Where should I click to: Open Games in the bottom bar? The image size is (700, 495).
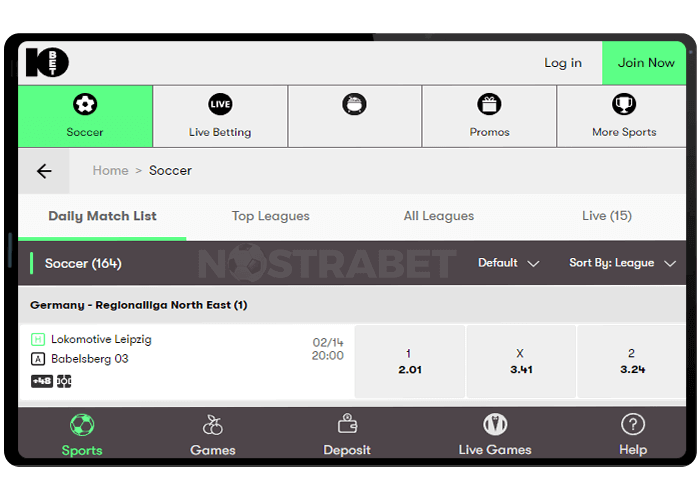coord(213,435)
